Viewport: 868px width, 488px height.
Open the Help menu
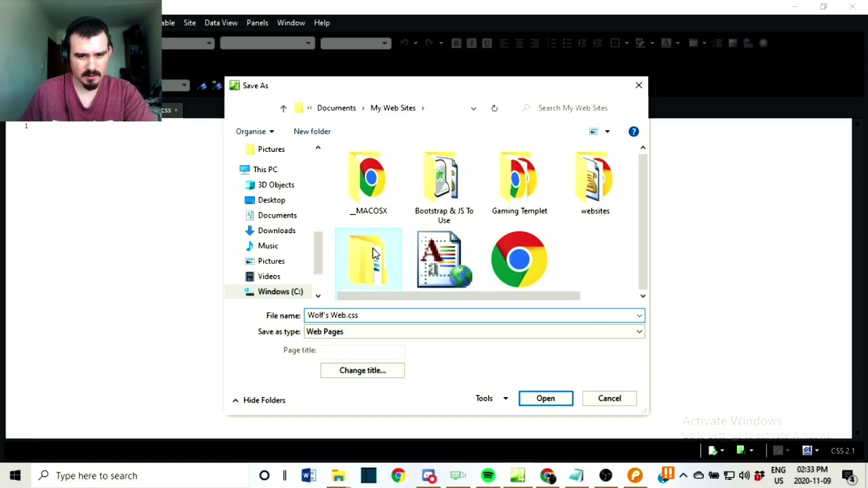[x=322, y=23]
